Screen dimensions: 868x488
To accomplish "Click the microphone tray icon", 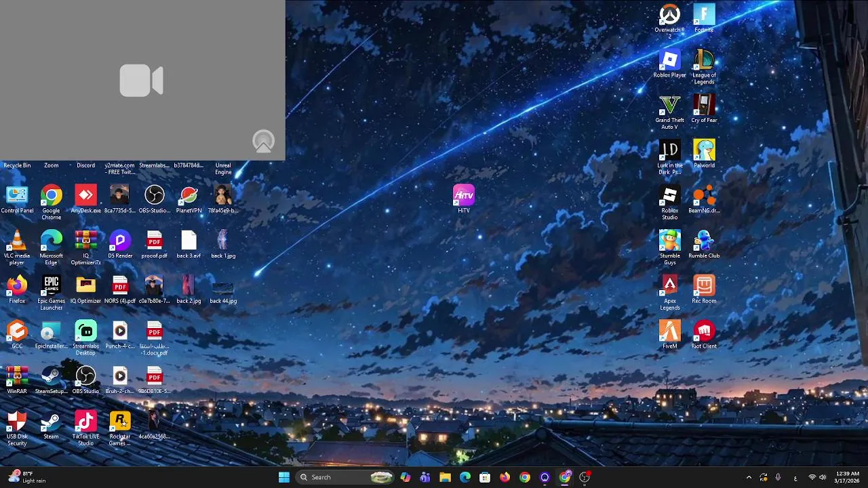I will point(778,477).
